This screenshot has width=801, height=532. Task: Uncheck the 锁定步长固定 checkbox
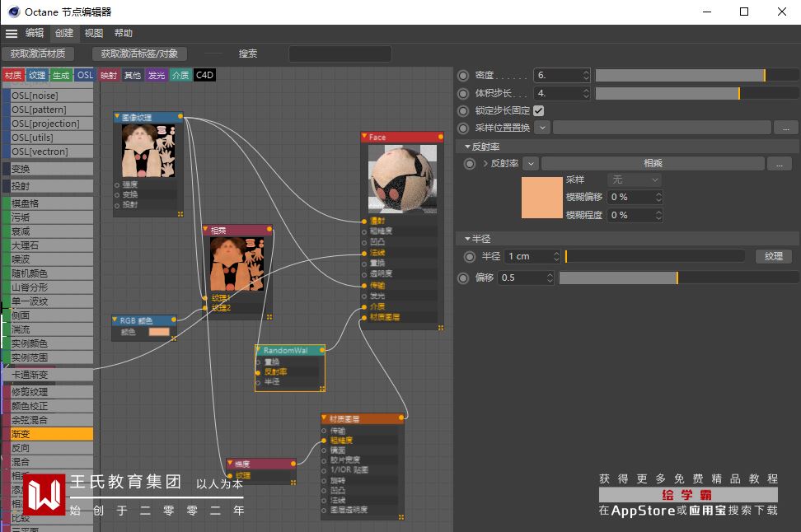[x=538, y=111]
